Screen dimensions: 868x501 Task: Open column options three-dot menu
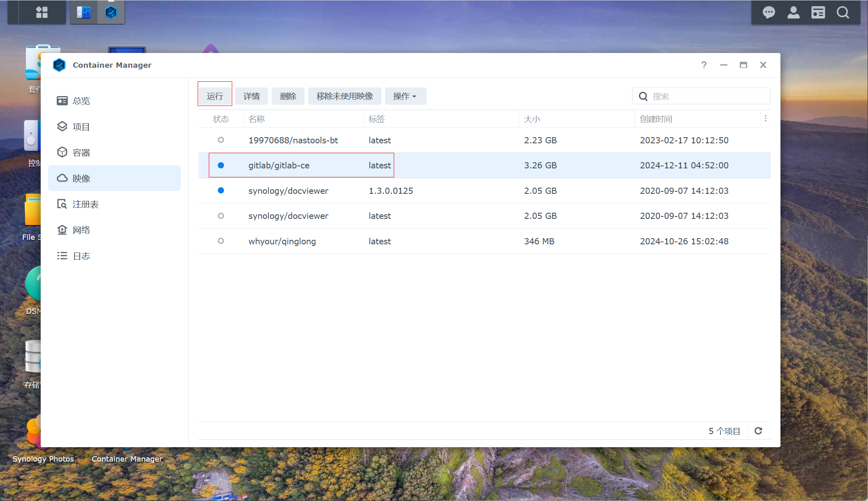[x=765, y=119]
